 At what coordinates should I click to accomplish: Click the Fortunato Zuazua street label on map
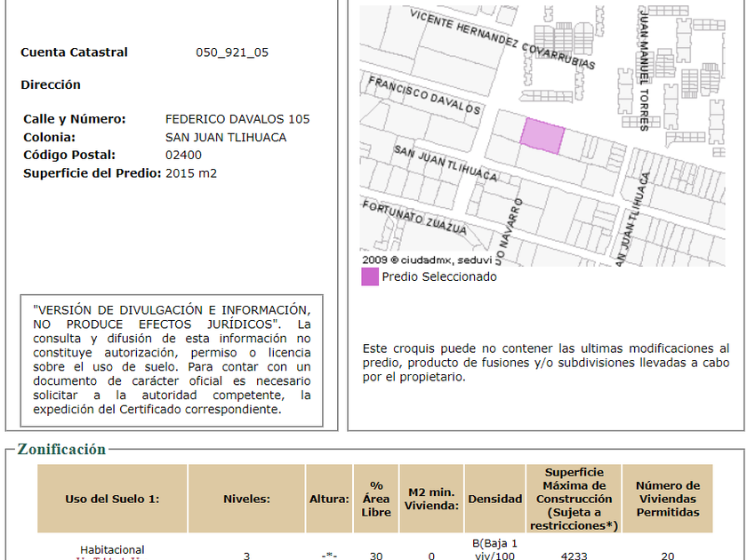coord(414,217)
